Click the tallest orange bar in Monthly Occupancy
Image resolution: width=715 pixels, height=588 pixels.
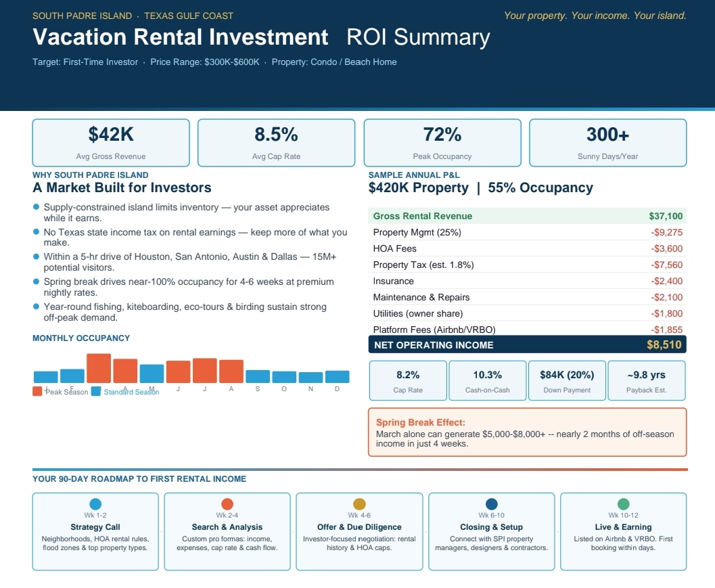[x=99, y=367]
